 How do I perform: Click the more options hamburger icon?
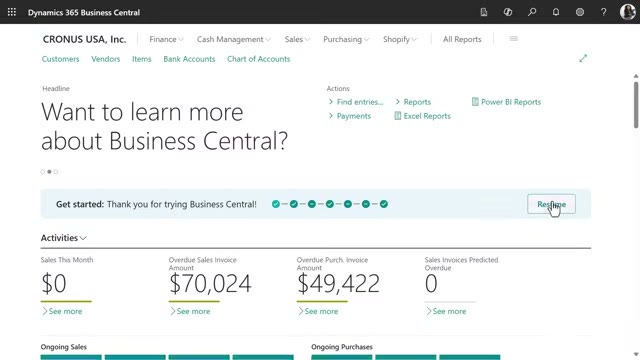click(x=513, y=39)
